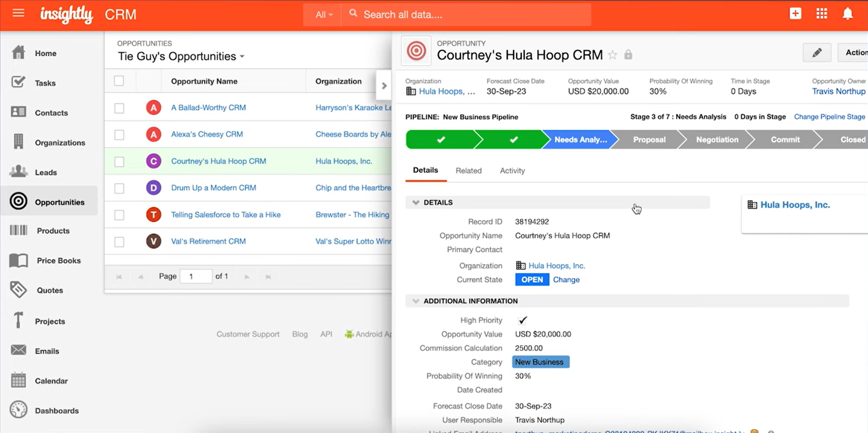Open Val's Retirement CRM opportunity

(x=209, y=241)
